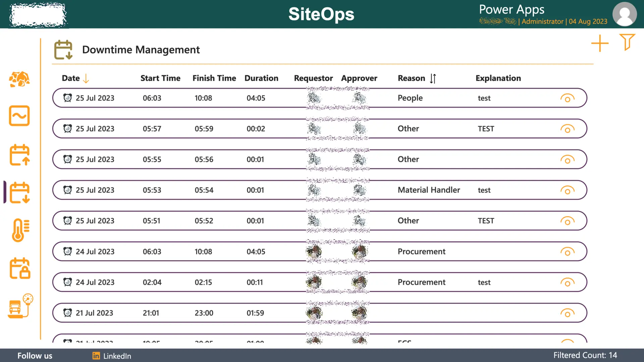
Task: Click the Reason column header
Action: [x=411, y=78]
